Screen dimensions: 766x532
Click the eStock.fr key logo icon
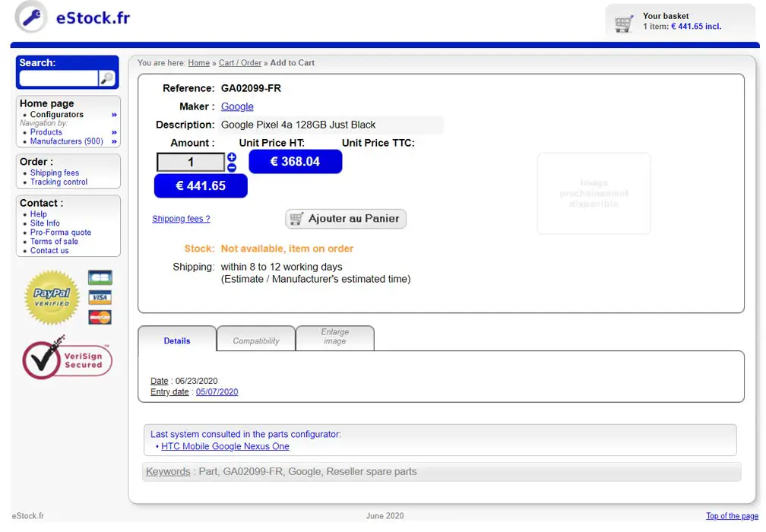(x=31, y=17)
